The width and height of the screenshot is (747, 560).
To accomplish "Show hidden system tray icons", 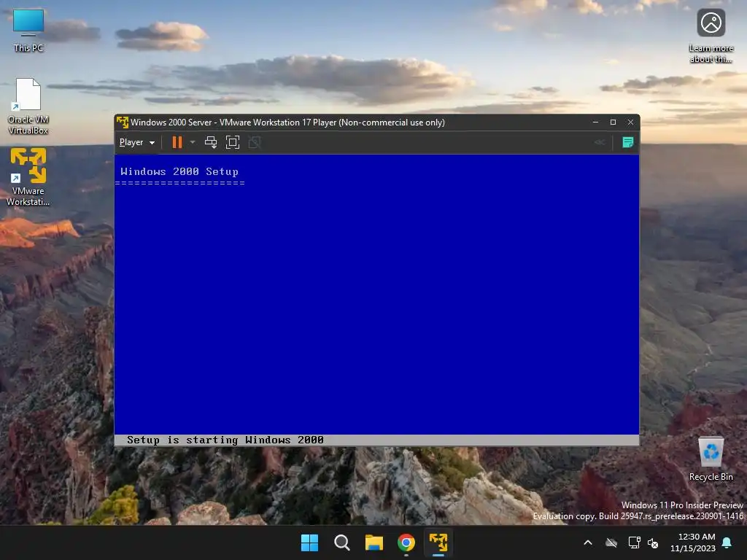I will tap(588, 542).
